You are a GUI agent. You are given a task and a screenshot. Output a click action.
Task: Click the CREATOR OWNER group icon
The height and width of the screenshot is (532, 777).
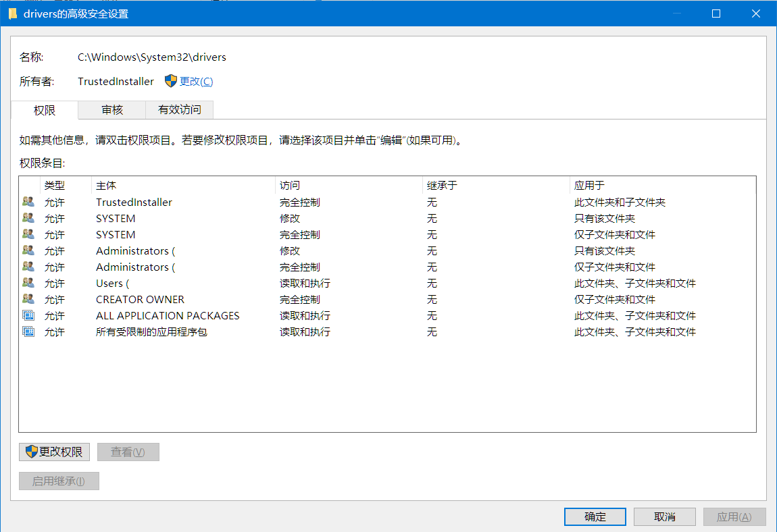pos(27,299)
